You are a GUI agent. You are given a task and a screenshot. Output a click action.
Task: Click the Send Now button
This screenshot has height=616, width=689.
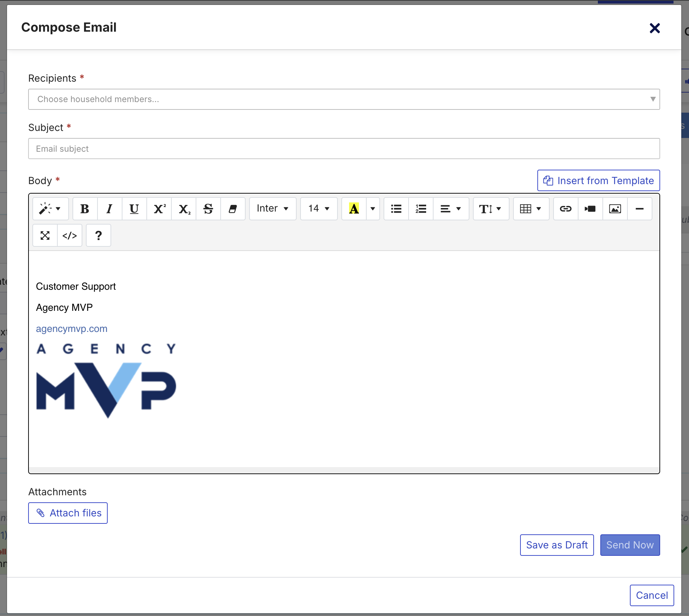[630, 545]
